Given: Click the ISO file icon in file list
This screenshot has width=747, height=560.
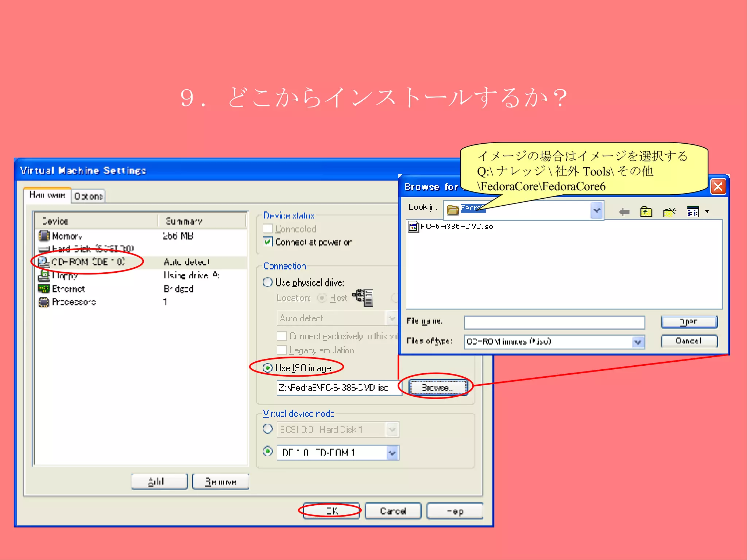Looking at the screenshot, I should (x=413, y=226).
